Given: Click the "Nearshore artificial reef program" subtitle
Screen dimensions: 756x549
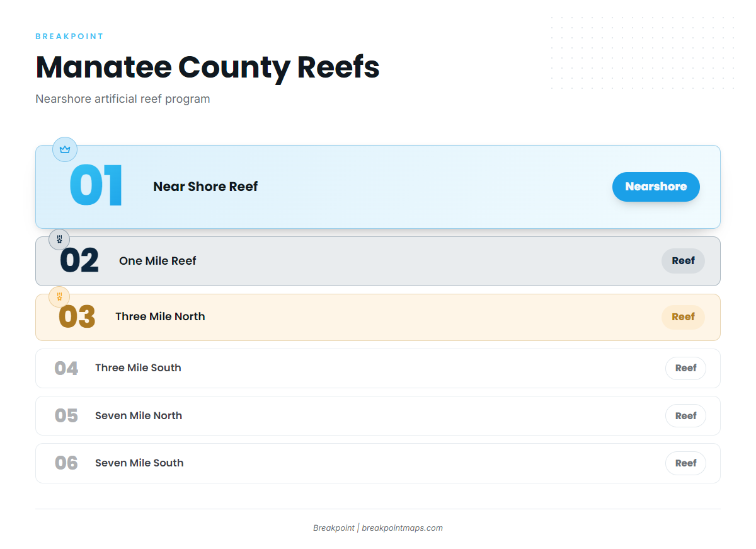Looking at the screenshot, I should coord(123,99).
